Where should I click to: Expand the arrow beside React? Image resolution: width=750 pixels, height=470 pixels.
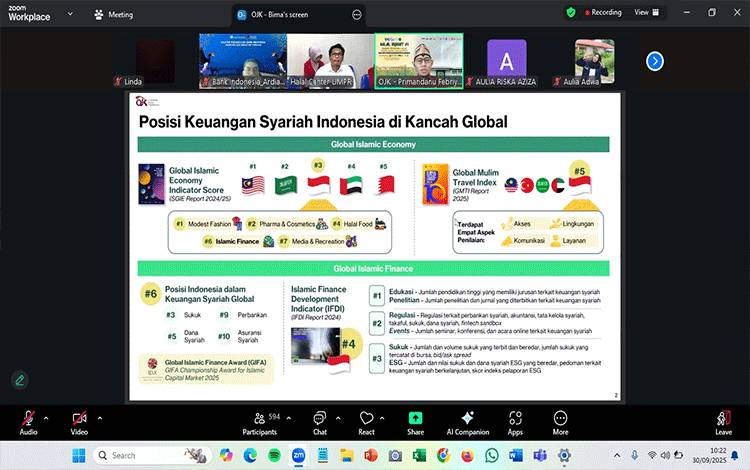click(382, 418)
